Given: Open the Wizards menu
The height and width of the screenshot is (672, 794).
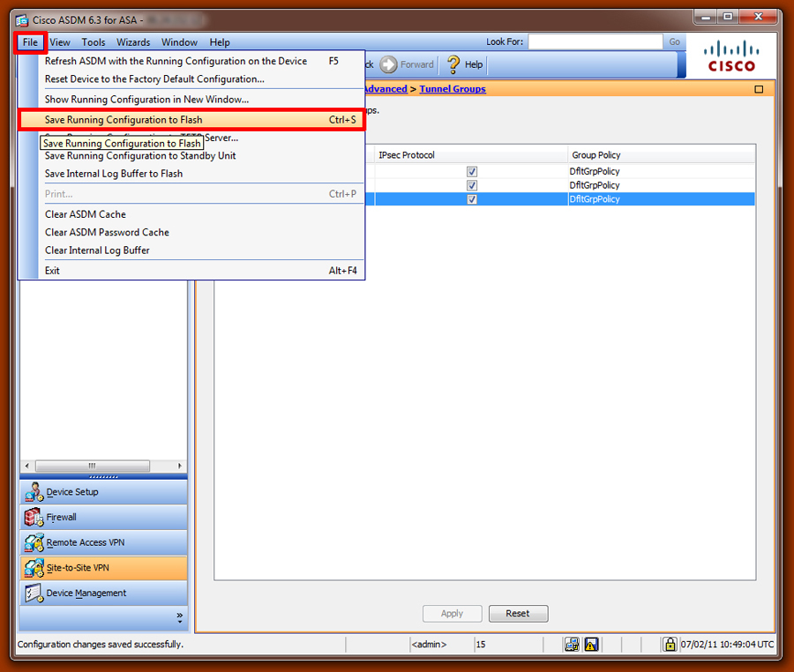Looking at the screenshot, I should (133, 42).
